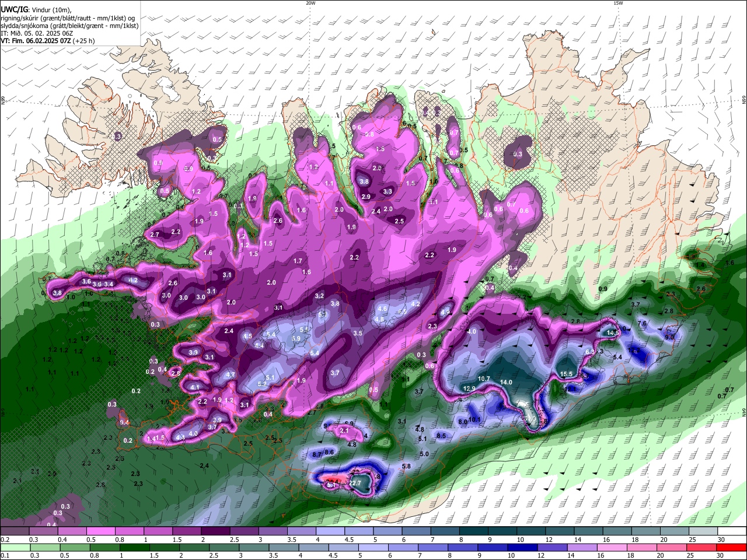Click the dark blue swatch labeled 10 in the lower legend row
Image resolution: width=747 pixels, height=560 pixels.
coord(521,547)
